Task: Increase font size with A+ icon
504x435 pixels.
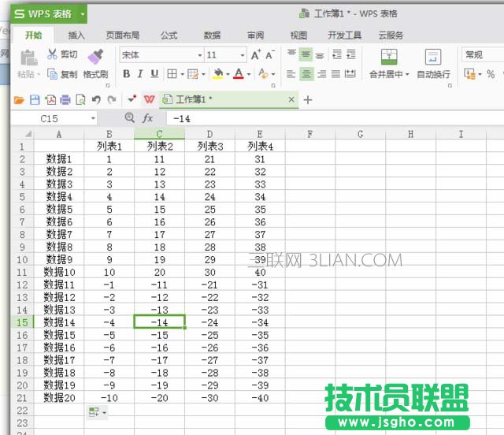Action: coord(256,54)
